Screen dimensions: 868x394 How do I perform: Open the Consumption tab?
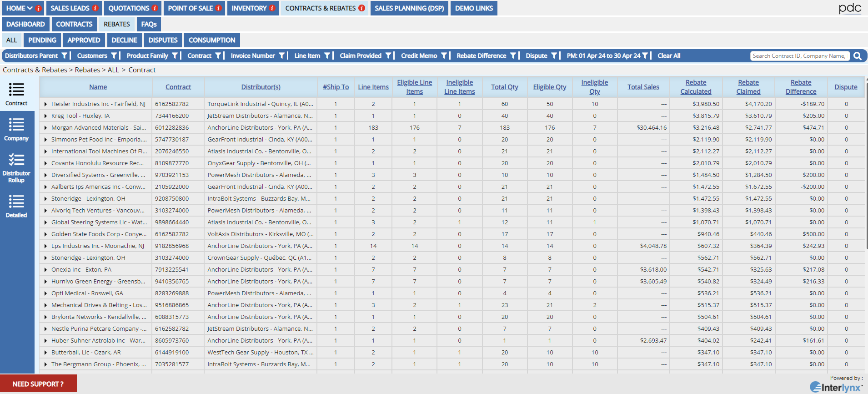point(212,40)
